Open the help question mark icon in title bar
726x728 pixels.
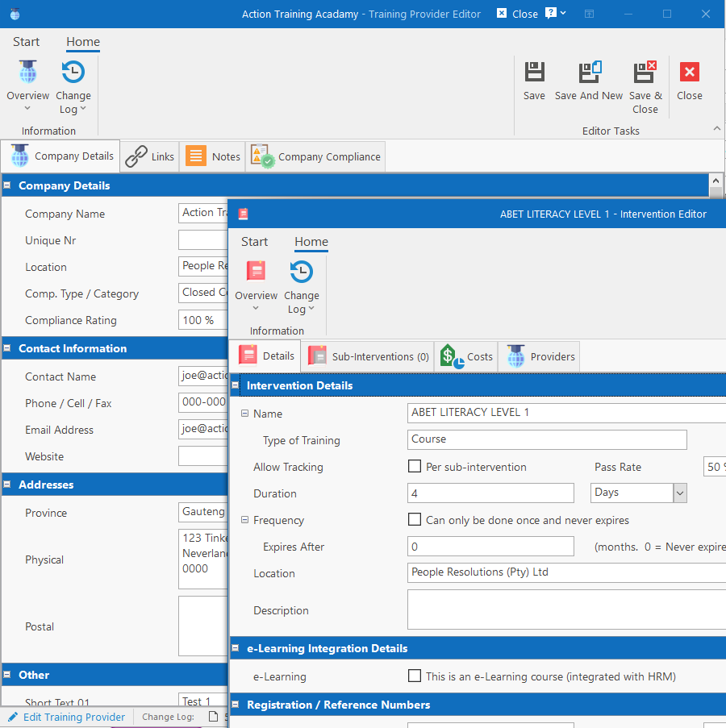pyautogui.click(x=551, y=14)
